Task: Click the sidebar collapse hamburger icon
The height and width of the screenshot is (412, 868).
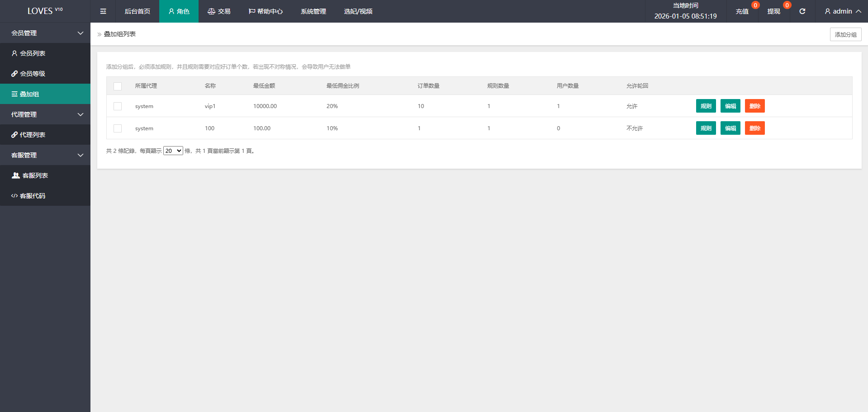Action: click(x=103, y=11)
